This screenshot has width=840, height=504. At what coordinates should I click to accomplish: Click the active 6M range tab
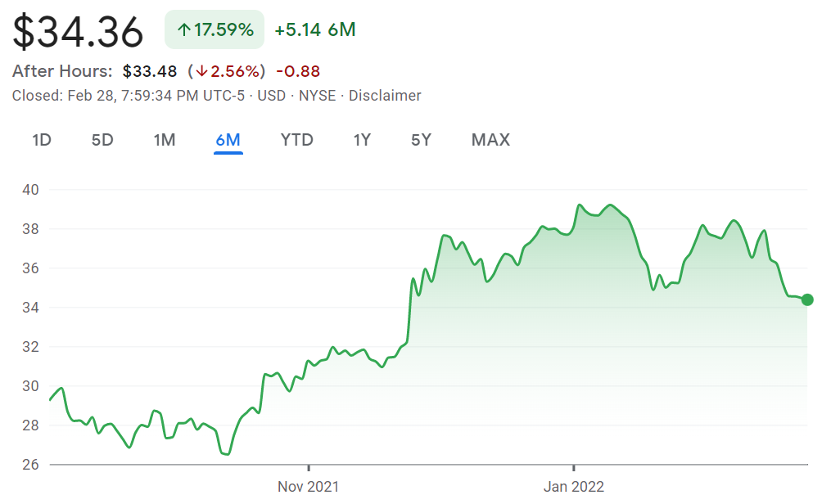tap(228, 140)
